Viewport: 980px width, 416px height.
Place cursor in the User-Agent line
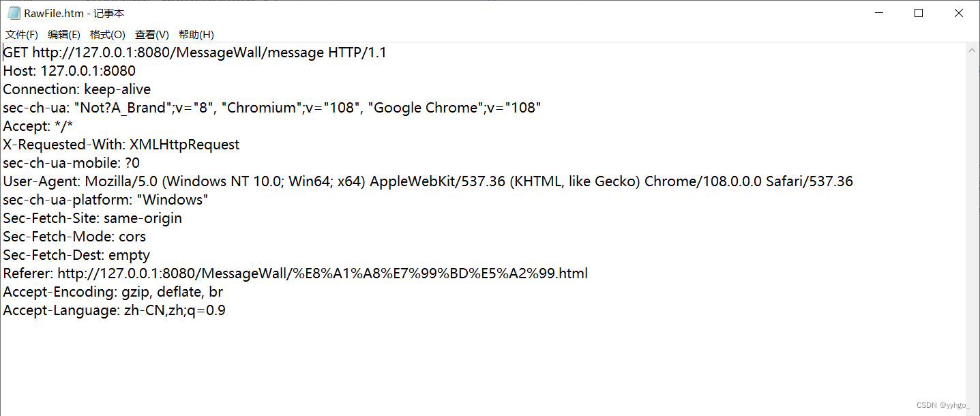428,181
